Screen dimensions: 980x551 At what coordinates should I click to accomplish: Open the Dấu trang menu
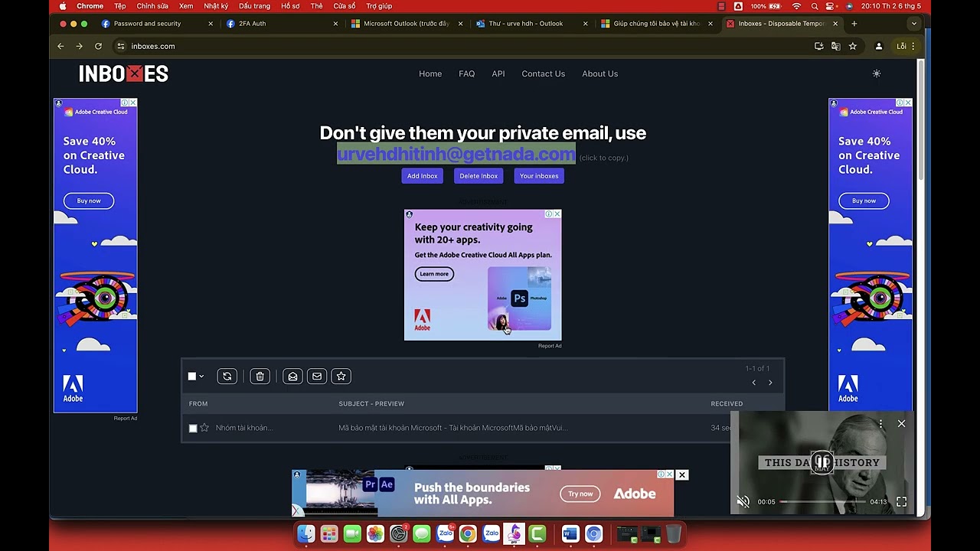click(x=254, y=6)
